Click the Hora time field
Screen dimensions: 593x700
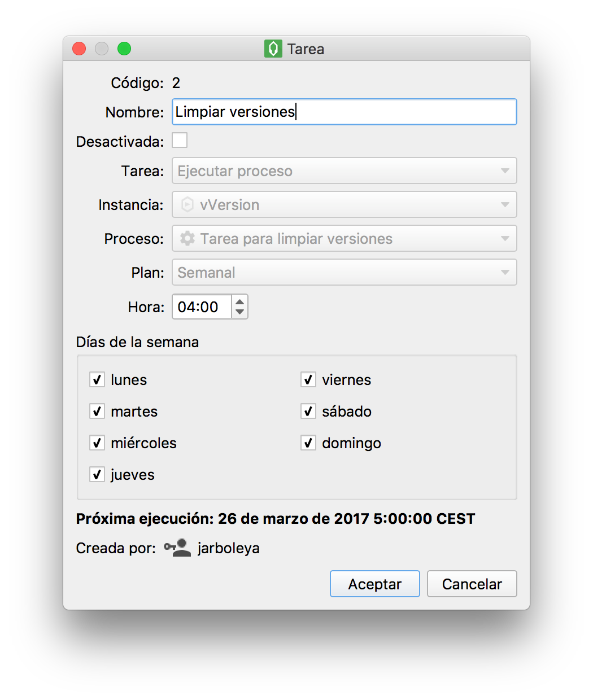pos(202,307)
